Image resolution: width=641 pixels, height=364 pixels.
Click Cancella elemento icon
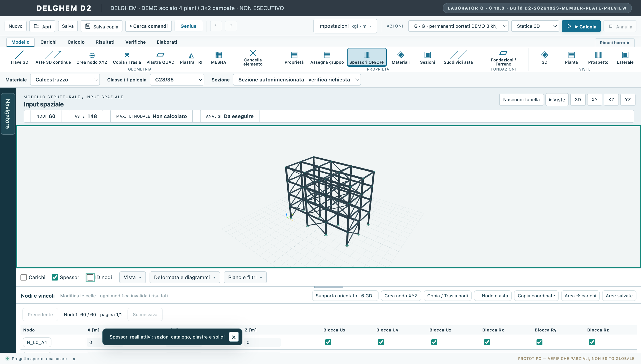pos(253,58)
